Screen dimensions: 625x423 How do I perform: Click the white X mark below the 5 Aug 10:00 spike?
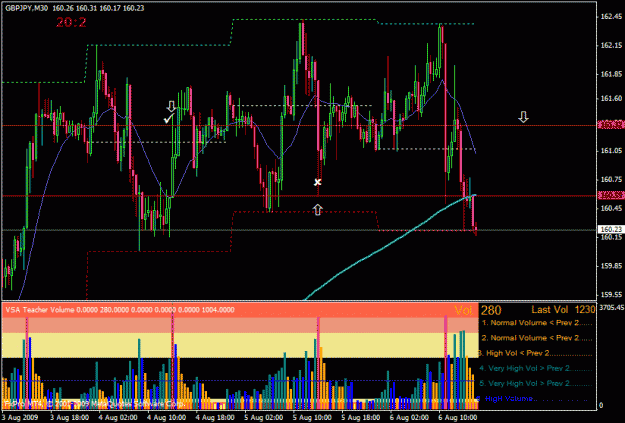[317, 182]
